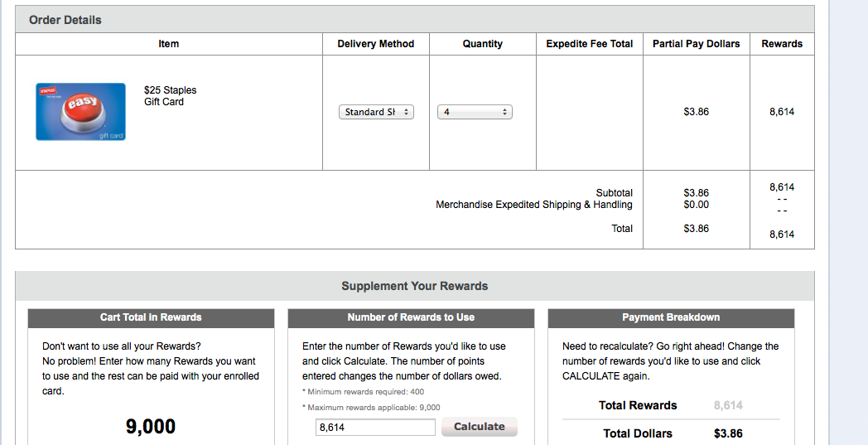Viewport: 868px width, 445px height.
Task: Click the 'Rewards' column header
Action: [x=782, y=44]
